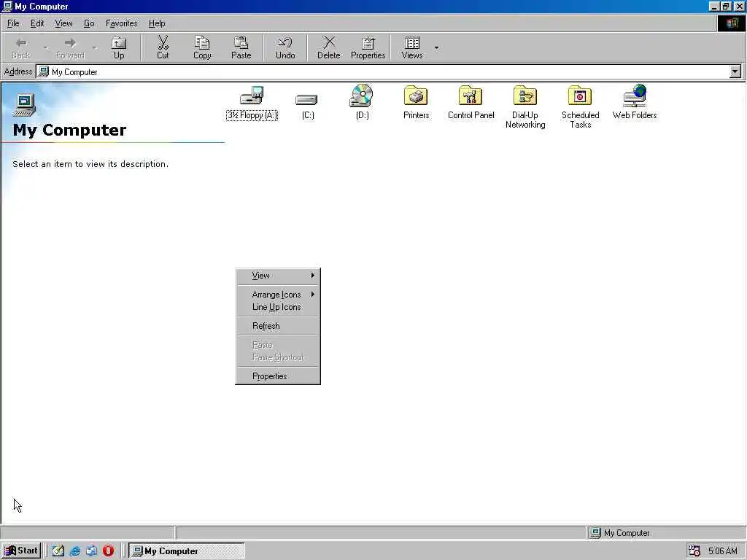This screenshot has width=747, height=560.
Task: Click the Paste clipboard icon in toolbar
Action: click(x=241, y=43)
